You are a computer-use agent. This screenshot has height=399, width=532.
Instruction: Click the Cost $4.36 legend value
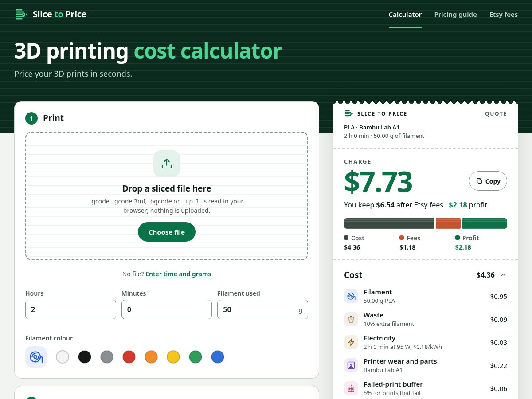point(352,247)
